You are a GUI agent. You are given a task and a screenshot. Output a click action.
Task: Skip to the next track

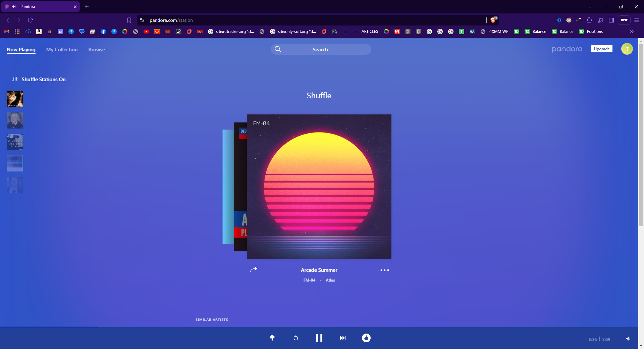[x=342, y=338]
